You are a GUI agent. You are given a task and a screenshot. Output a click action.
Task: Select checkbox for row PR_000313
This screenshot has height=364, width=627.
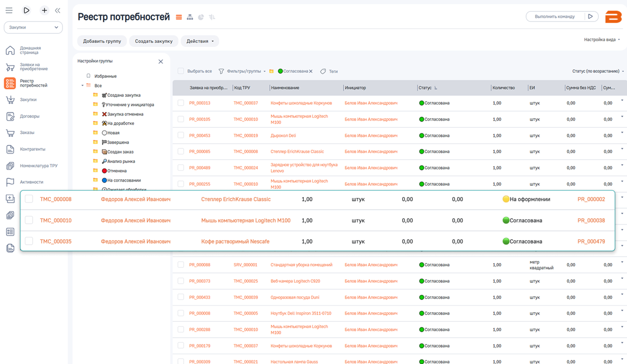(x=181, y=103)
